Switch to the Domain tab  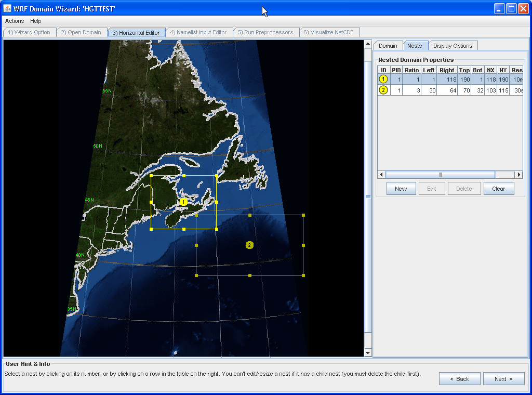388,46
